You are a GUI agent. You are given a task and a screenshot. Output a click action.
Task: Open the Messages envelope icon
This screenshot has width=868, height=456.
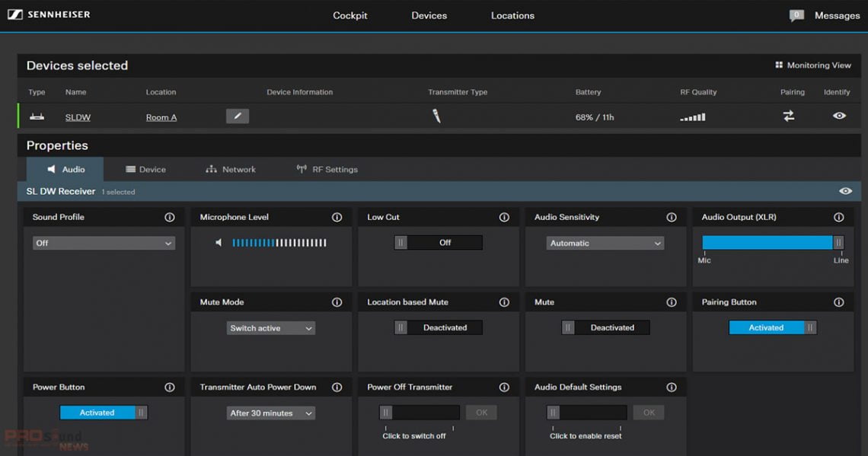(796, 15)
